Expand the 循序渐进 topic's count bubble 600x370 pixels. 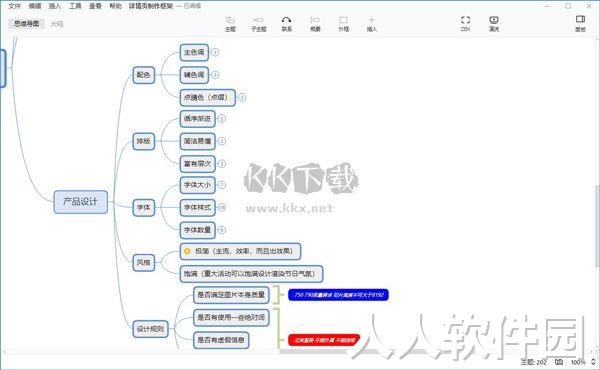(x=222, y=119)
